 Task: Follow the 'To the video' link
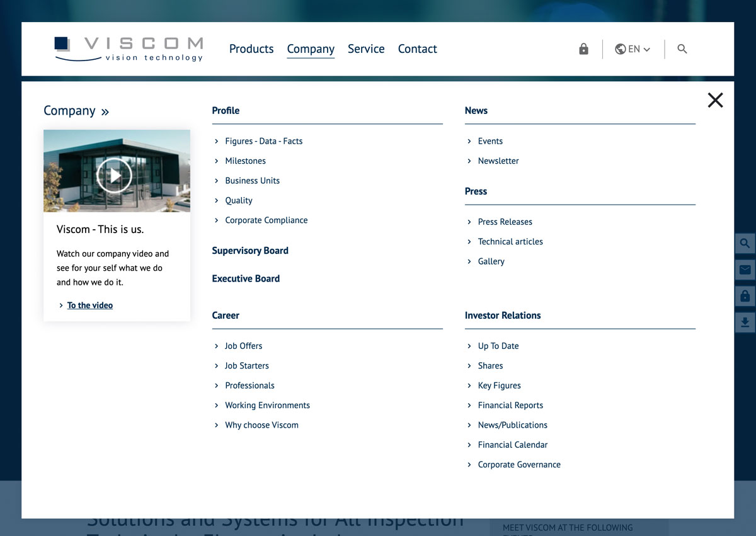point(90,305)
